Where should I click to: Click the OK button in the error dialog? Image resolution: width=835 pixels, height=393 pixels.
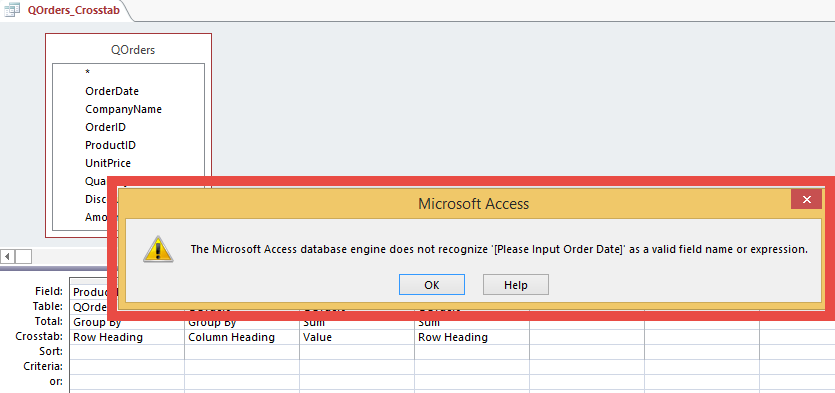432,284
